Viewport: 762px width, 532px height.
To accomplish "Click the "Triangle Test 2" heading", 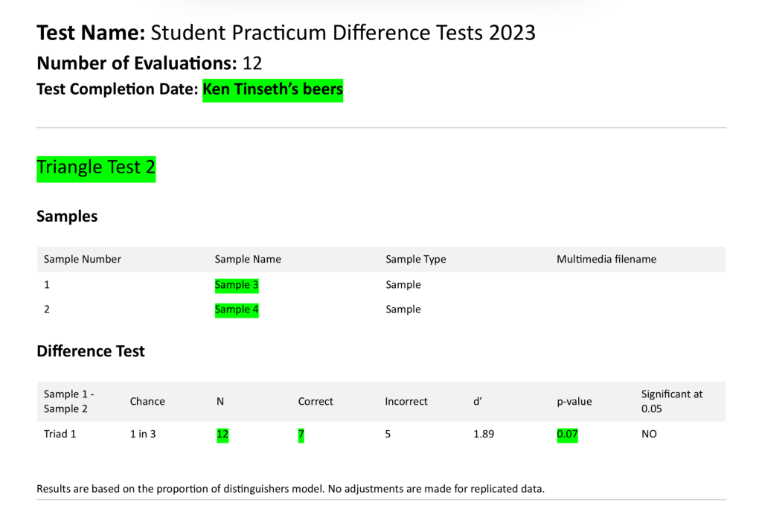I will (x=96, y=167).
